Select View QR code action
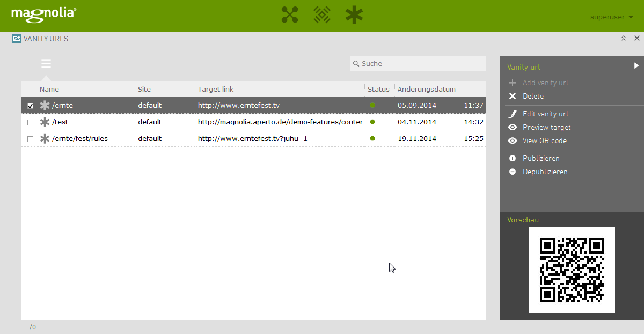This screenshot has width=644, height=334. click(544, 141)
